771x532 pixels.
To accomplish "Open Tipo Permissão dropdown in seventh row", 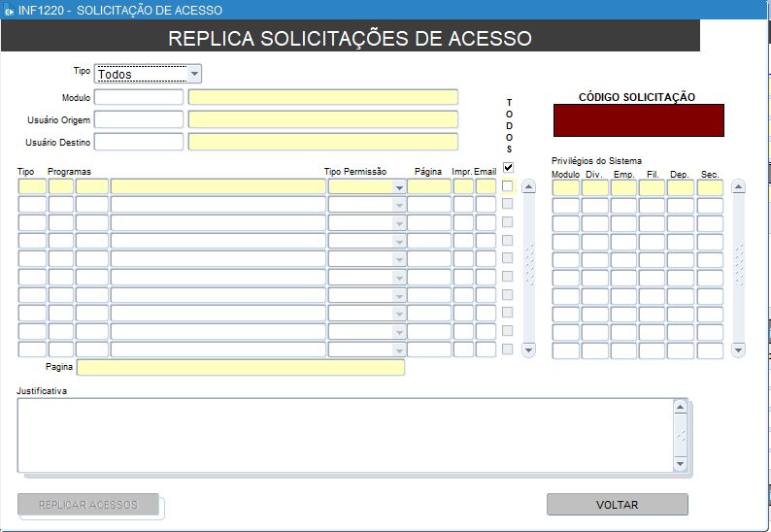I will point(399,295).
